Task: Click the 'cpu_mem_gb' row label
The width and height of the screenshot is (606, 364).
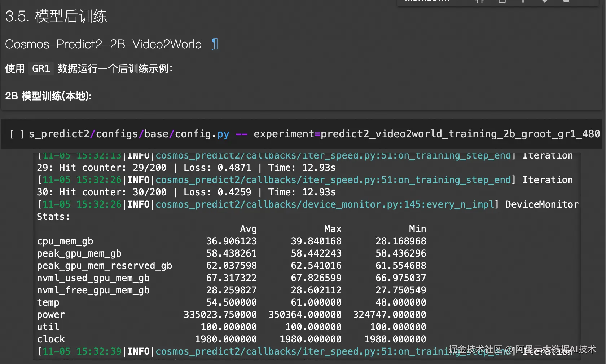Action: point(65,241)
